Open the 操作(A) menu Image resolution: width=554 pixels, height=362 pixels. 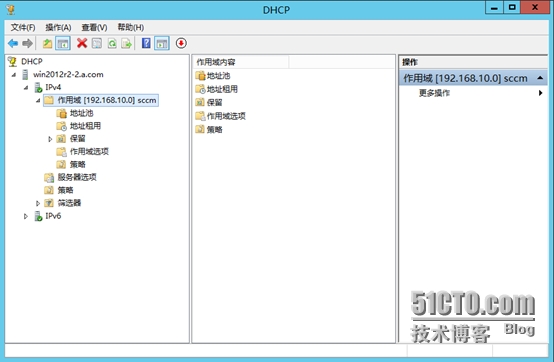coord(58,28)
